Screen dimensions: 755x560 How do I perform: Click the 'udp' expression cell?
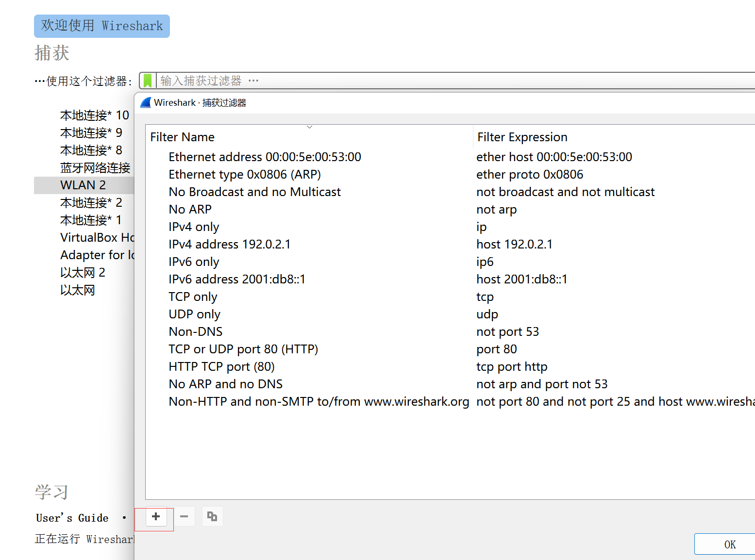point(487,314)
